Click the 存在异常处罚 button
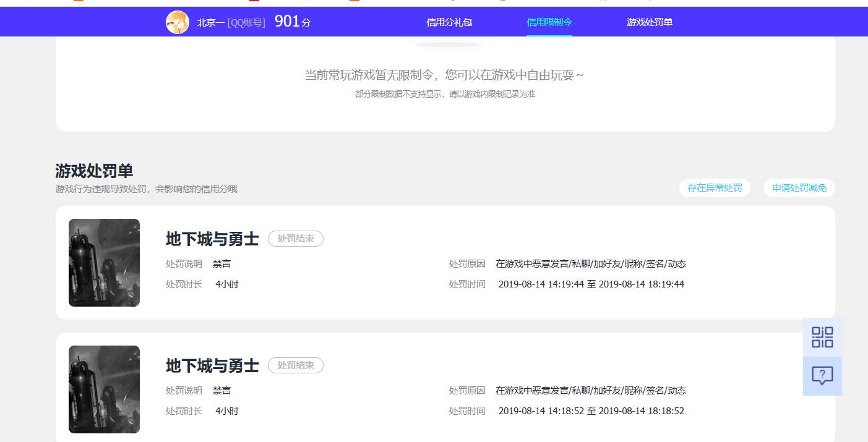Viewport: 868px width, 442px height. coord(715,188)
